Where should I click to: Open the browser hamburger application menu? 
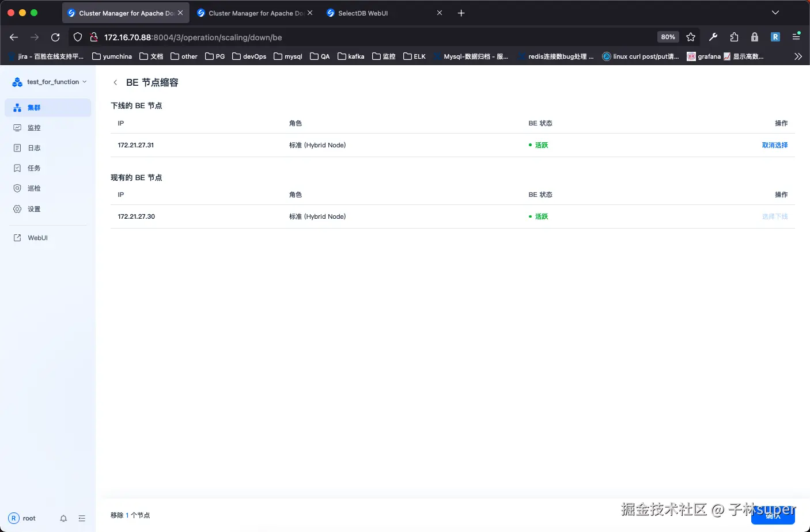coord(796,37)
